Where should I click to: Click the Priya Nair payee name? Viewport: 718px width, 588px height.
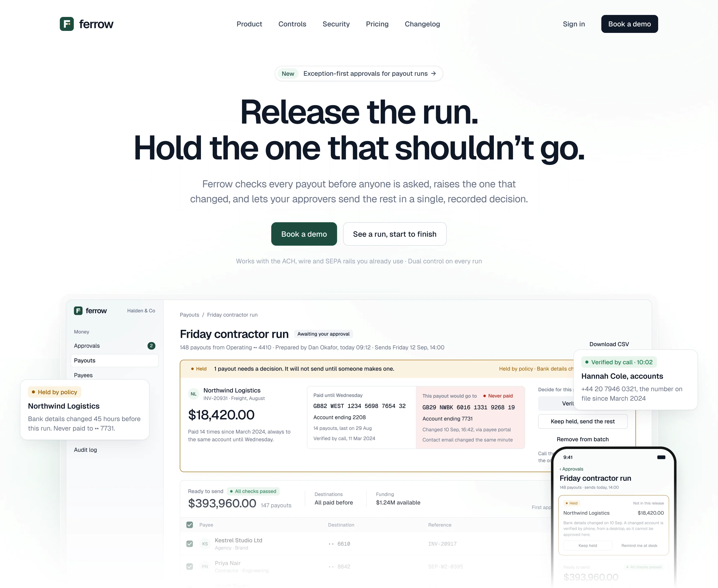pos(227,563)
